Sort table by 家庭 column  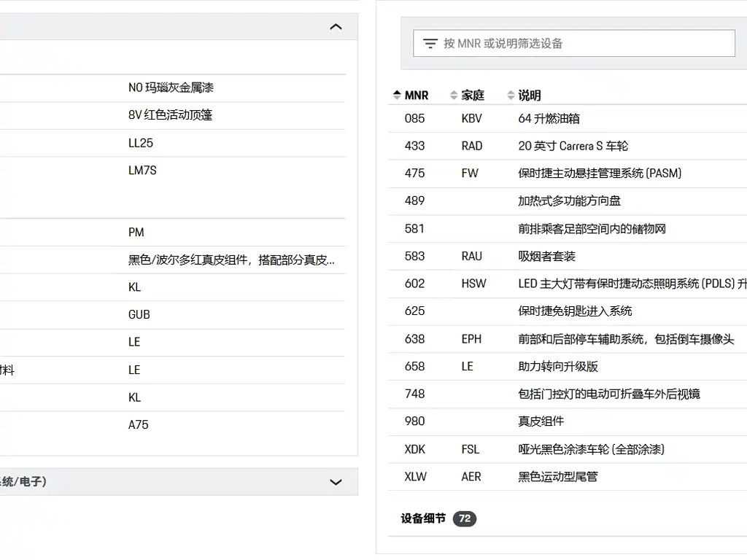[468, 96]
